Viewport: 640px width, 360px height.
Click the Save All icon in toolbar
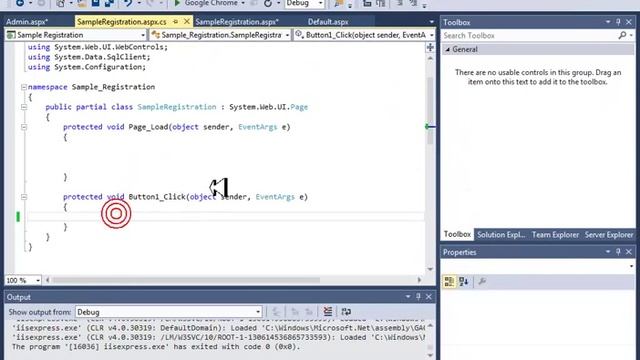[109, 3]
